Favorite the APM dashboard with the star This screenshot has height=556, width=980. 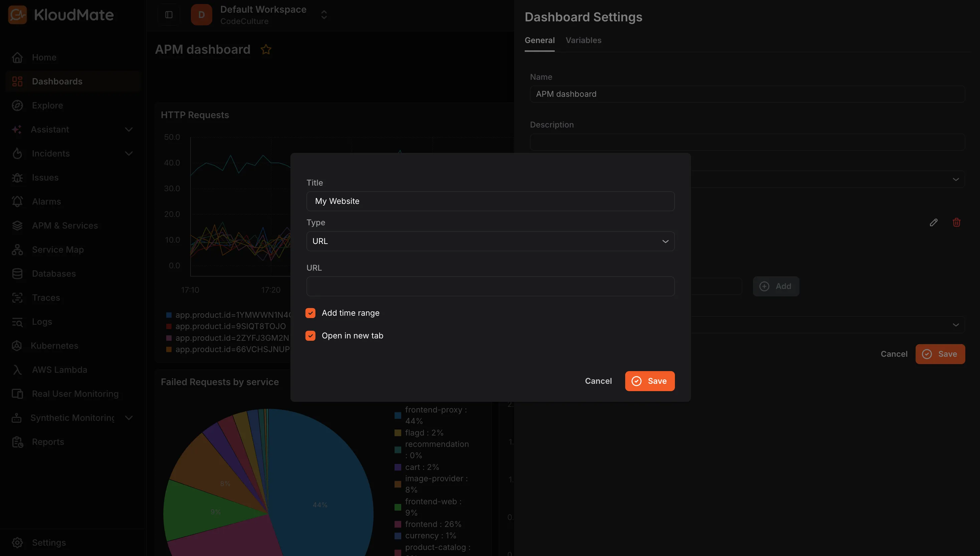tap(266, 50)
